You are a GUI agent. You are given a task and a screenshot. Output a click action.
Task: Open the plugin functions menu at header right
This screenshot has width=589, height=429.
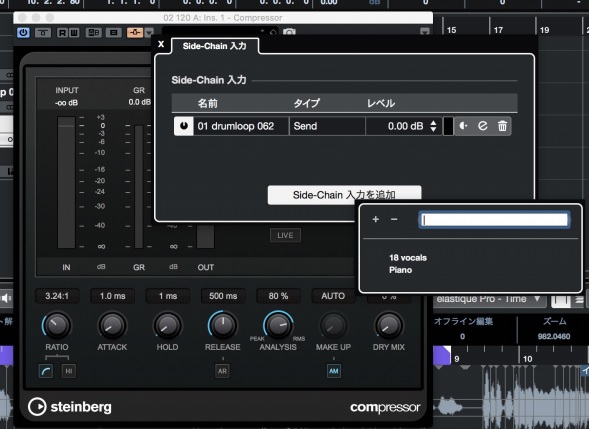424,32
